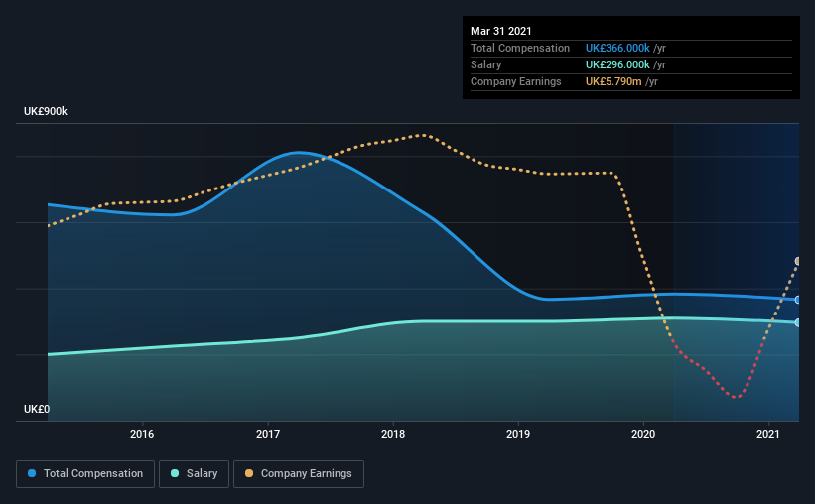815x504 pixels.
Task: Click the UK£5.790m company earnings value
Action: [x=613, y=81]
